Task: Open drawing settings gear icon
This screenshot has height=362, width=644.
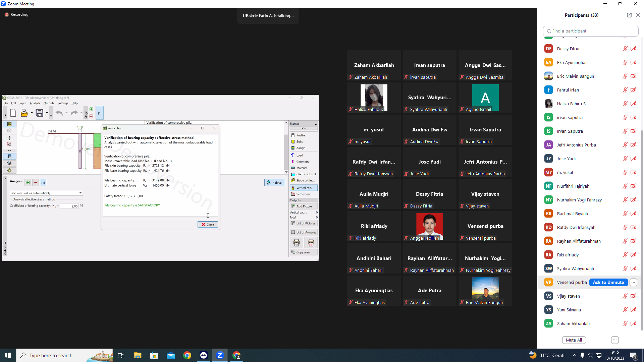Action: (9, 170)
